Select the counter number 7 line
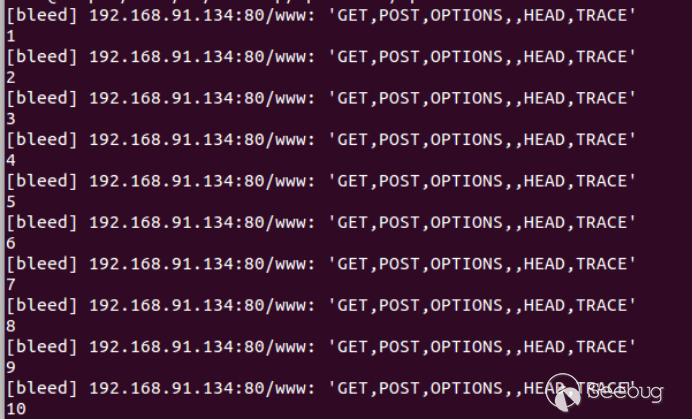Screen dimensions: 692x420 tap(11, 285)
